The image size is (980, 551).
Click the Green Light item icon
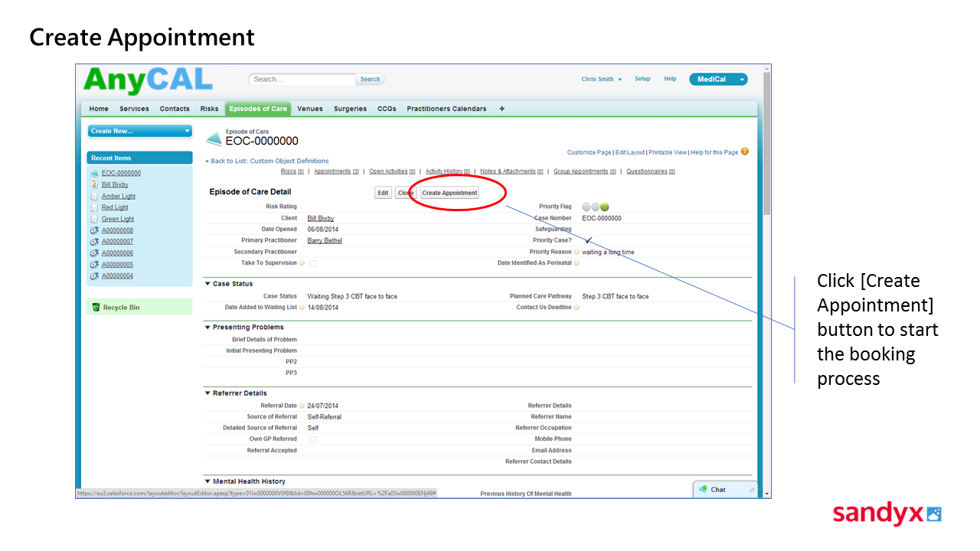click(x=94, y=219)
